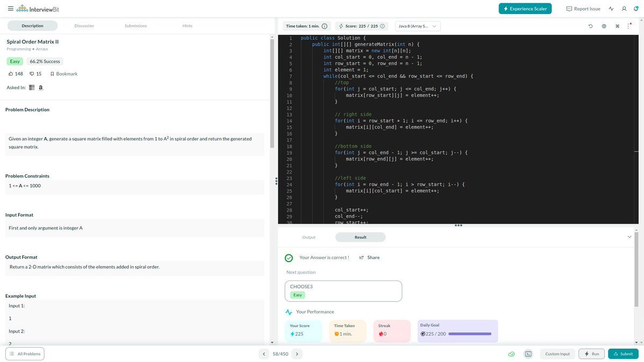Toggle the console terminal icon

coord(528,354)
